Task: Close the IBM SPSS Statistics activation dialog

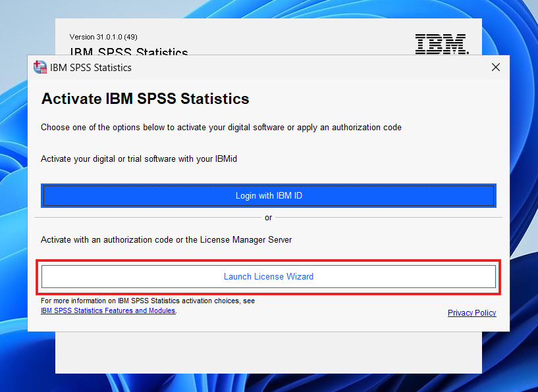Action: click(495, 67)
